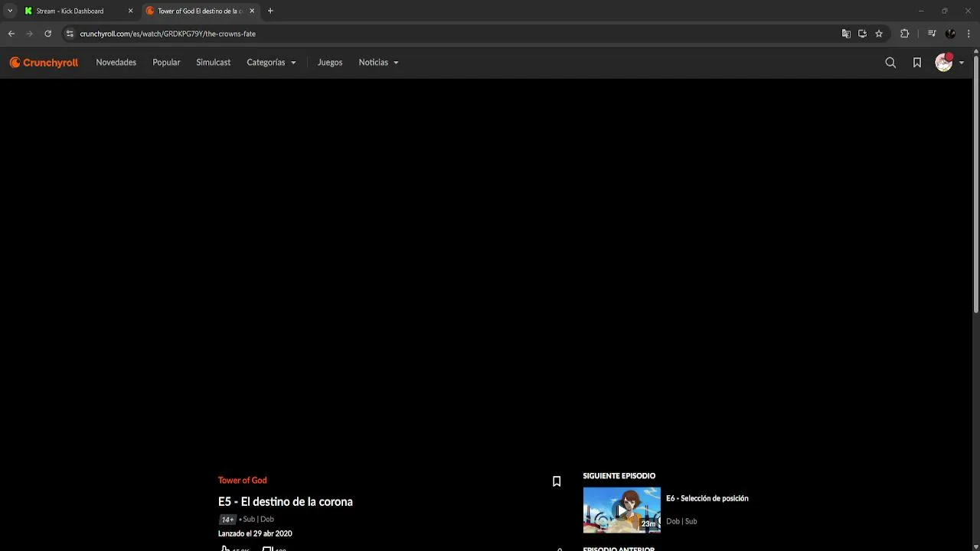Go forward in browser history
The image size is (980, 551).
(29, 34)
